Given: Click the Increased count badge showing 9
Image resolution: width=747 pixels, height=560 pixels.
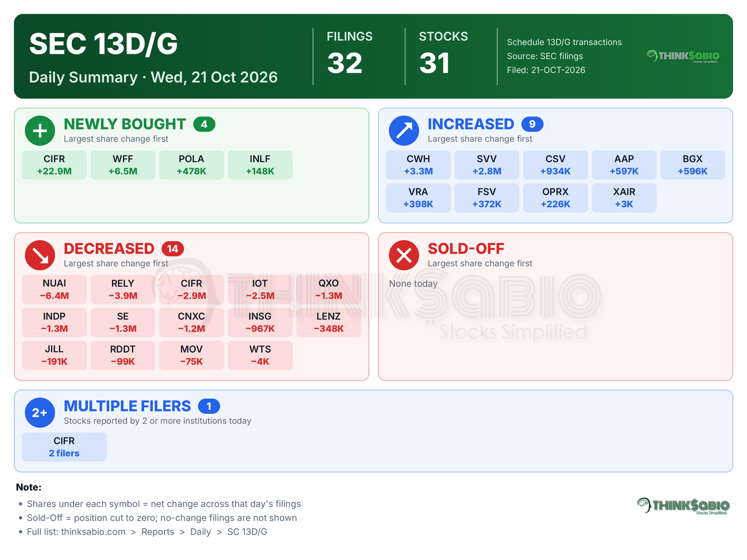Looking at the screenshot, I should click(532, 124).
